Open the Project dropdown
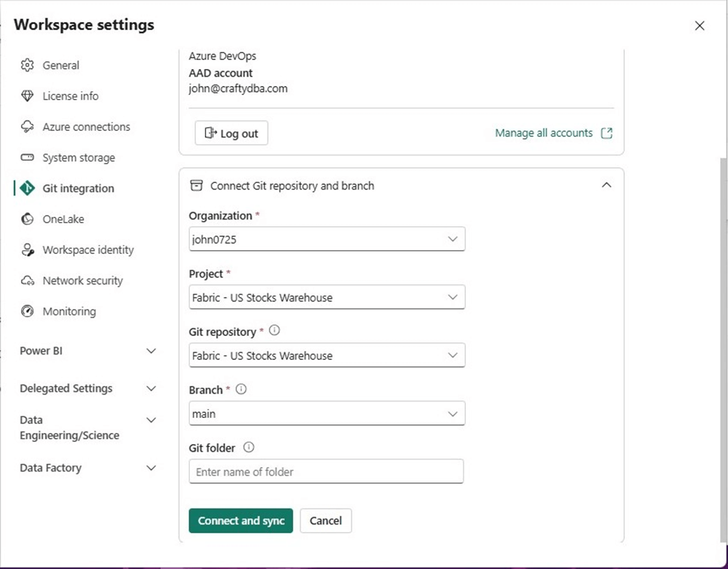Viewport: 728px width, 569px height. [x=327, y=298]
